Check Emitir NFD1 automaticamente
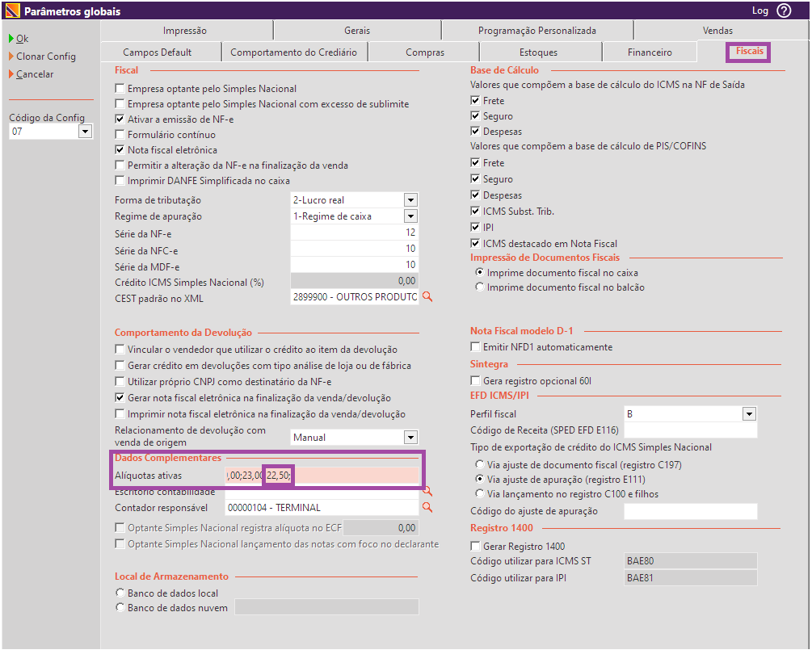 pyautogui.click(x=475, y=346)
